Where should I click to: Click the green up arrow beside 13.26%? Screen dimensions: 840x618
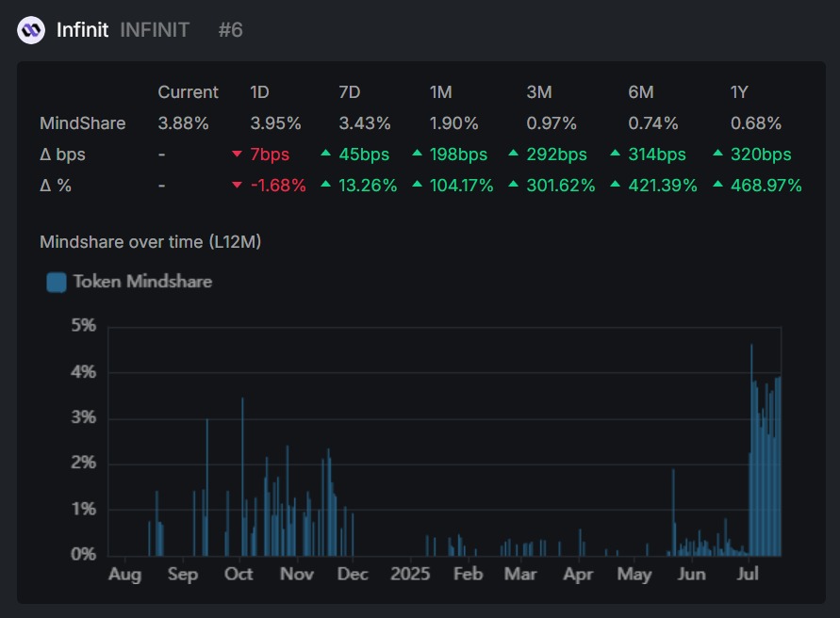point(325,185)
